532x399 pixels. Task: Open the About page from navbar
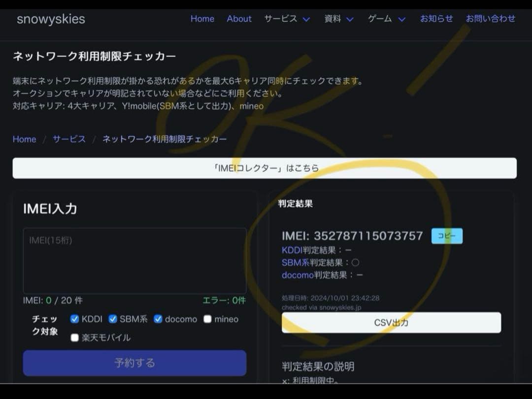tap(239, 19)
